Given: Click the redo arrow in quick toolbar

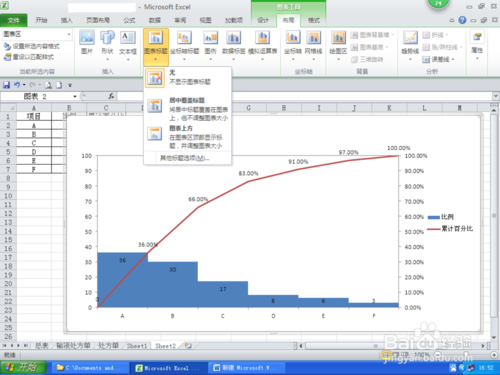Looking at the screenshot, I should coord(32,85).
